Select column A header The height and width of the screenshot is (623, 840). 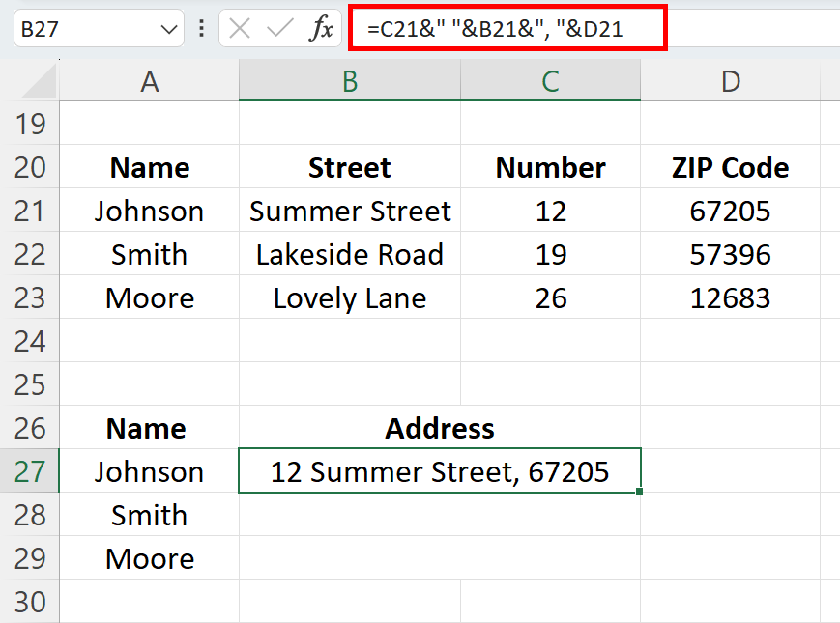click(x=150, y=81)
